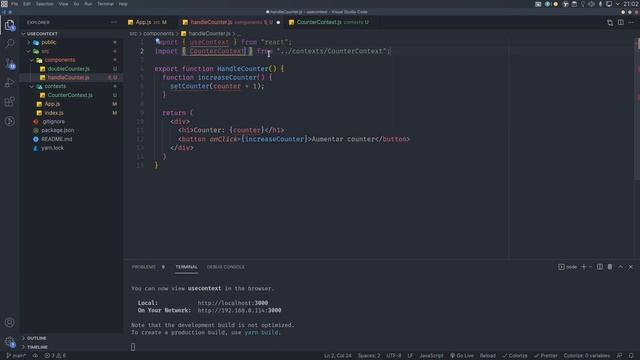Open the localhost:3000 link in terminal

pyautogui.click(x=233, y=303)
